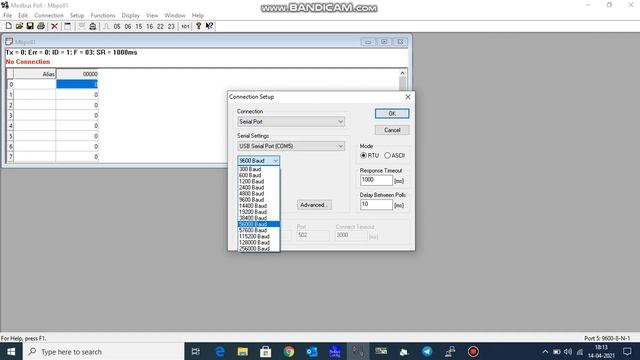Open the Help menu
This screenshot has height=360, width=640.
pos(198,16)
